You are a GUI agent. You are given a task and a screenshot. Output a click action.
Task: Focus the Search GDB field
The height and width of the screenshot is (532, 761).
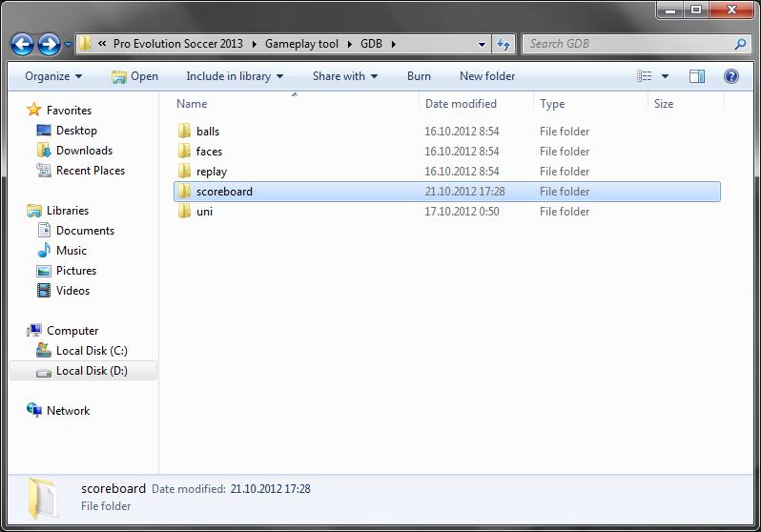click(636, 44)
